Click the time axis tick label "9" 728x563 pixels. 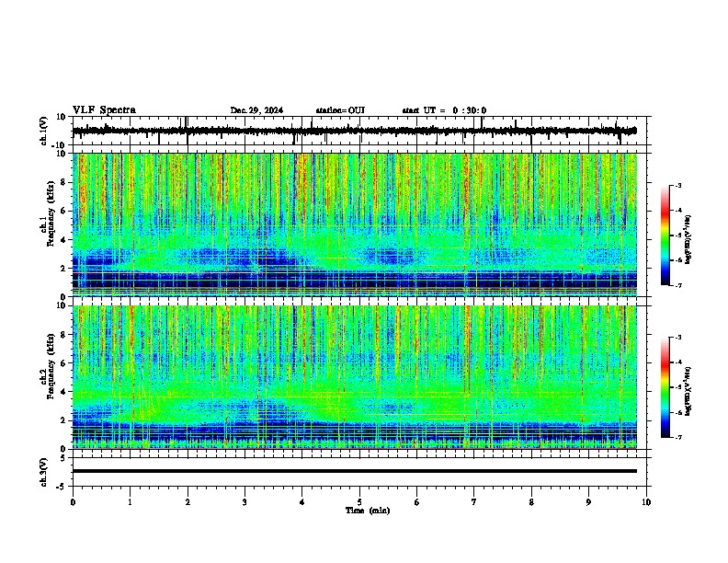588,502
